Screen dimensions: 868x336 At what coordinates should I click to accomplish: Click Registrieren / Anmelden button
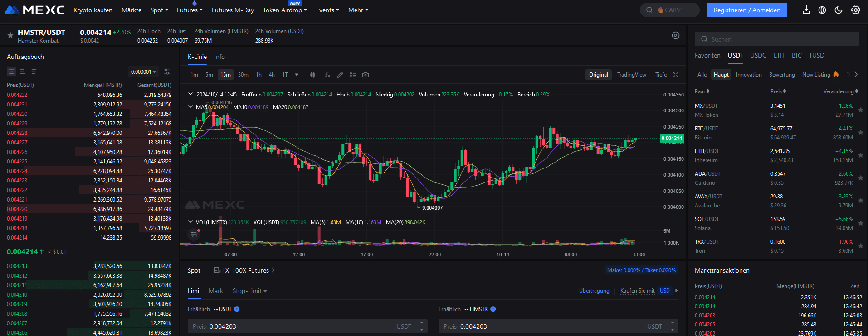(x=747, y=10)
